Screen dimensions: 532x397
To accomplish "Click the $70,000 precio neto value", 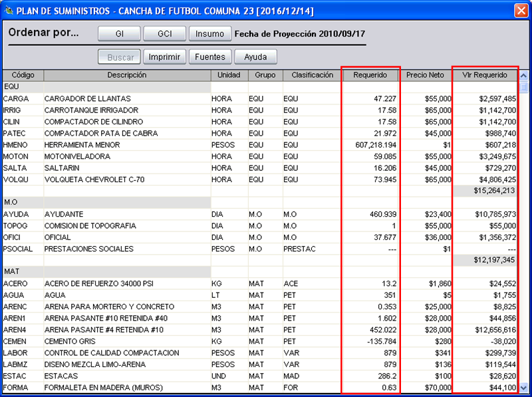I will (438, 388).
